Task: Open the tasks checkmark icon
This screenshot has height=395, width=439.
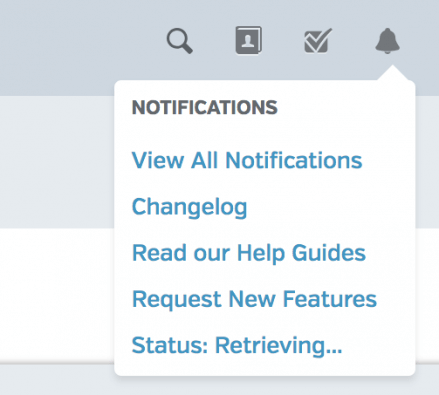Action: tap(318, 41)
